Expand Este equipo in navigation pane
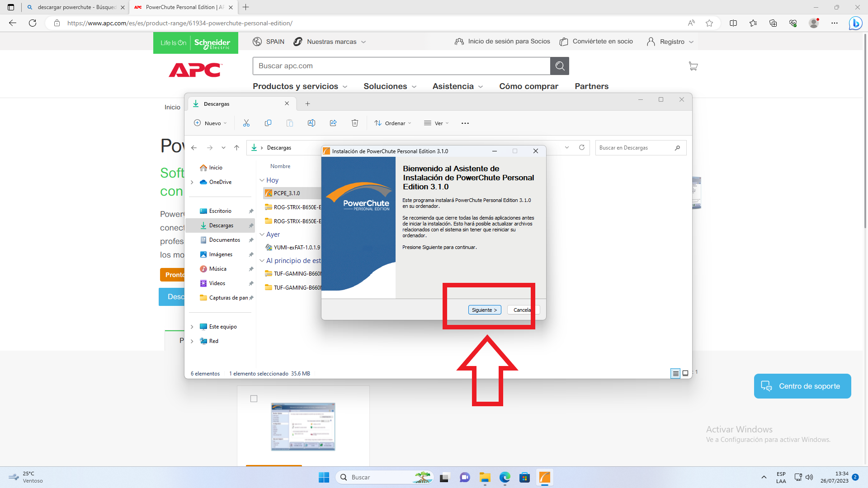The height and width of the screenshot is (488, 868). (192, 327)
